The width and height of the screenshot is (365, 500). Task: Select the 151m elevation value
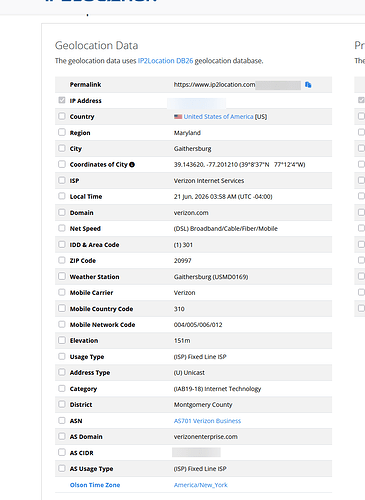pyautogui.click(x=182, y=341)
